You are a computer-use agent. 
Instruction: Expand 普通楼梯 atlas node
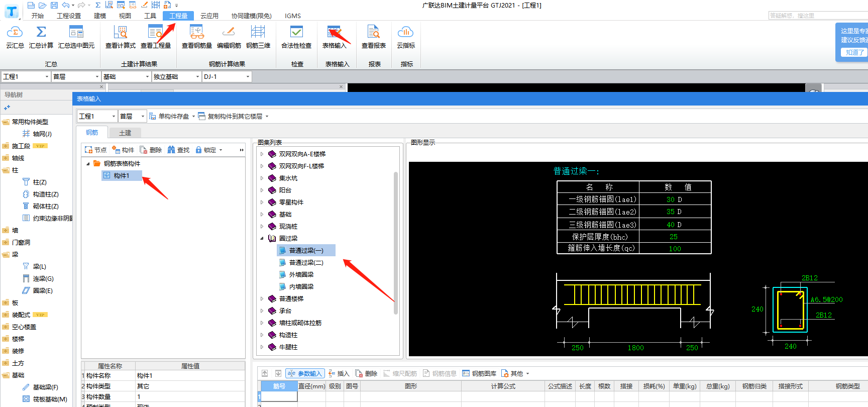click(x=262, y=298)
